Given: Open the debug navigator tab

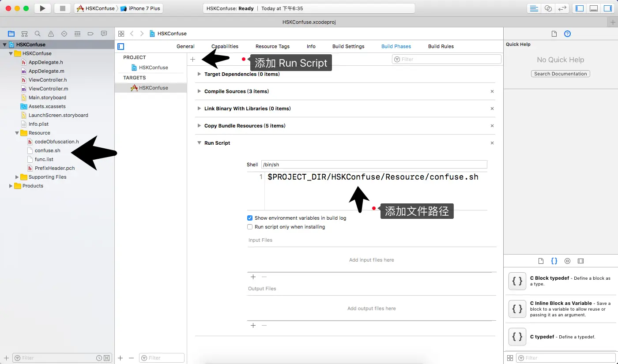Looking at the screenshot, I should 77,34.
